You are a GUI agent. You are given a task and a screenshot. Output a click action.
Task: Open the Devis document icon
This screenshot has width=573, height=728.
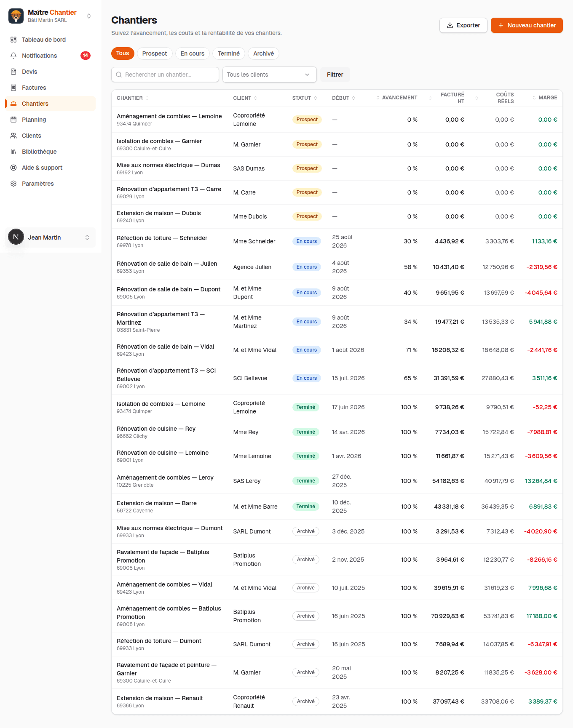pyautogui.click(x=13, y=72)
